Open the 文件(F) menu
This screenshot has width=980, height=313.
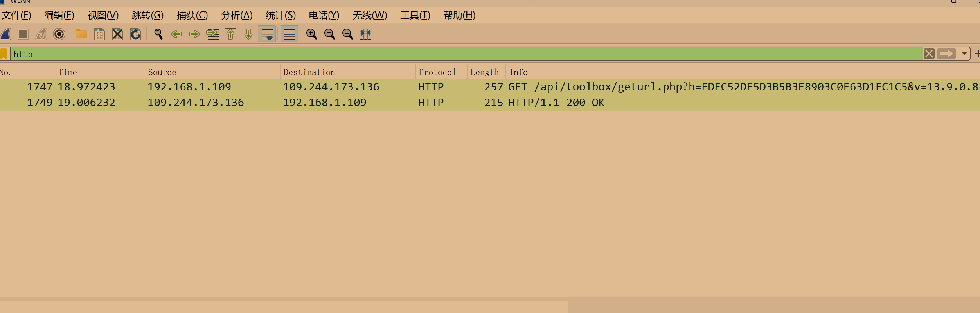coord(16,15)
